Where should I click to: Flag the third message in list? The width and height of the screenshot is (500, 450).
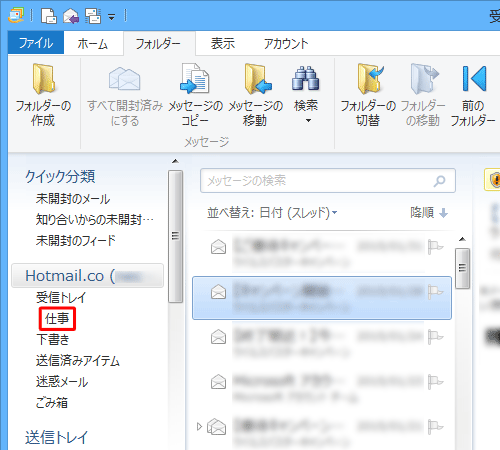435,337
